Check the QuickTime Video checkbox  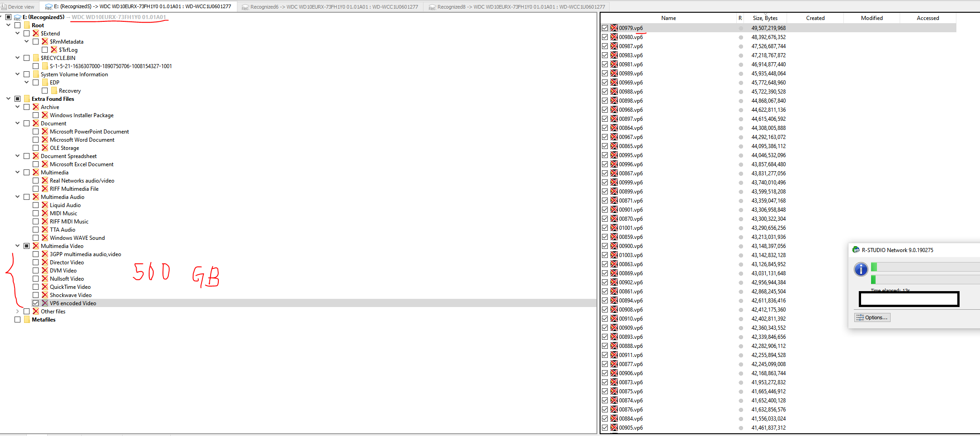pyautogui.click(x=36, y=287)
